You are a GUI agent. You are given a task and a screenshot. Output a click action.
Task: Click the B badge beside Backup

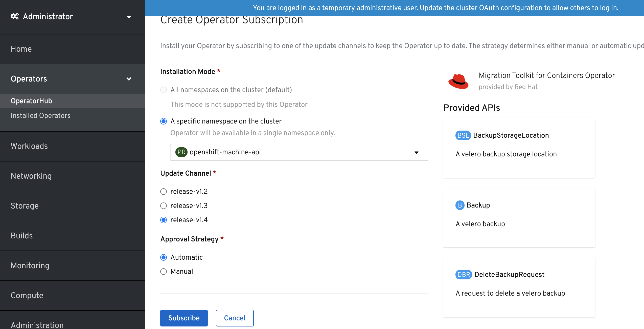tap(460, 205)
